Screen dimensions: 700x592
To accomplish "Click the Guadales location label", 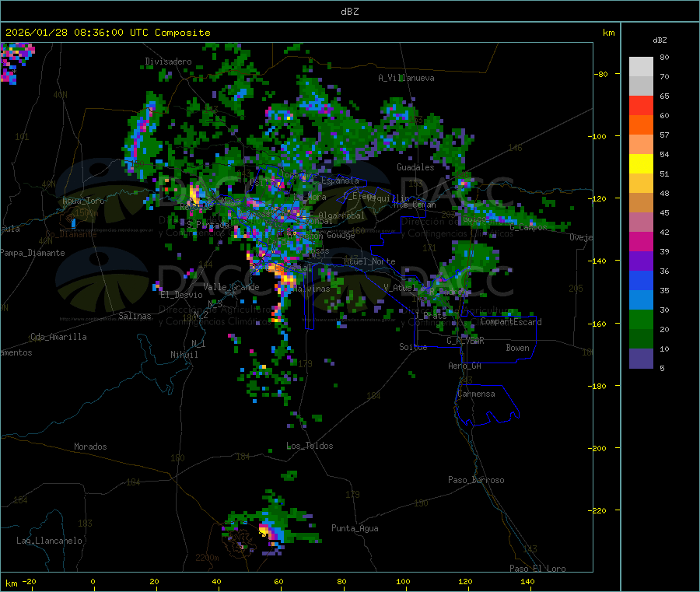I will (415, 167).
